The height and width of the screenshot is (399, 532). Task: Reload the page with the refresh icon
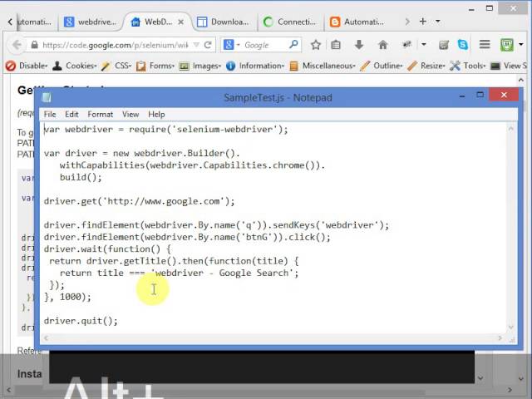click(x=208, y=45)
